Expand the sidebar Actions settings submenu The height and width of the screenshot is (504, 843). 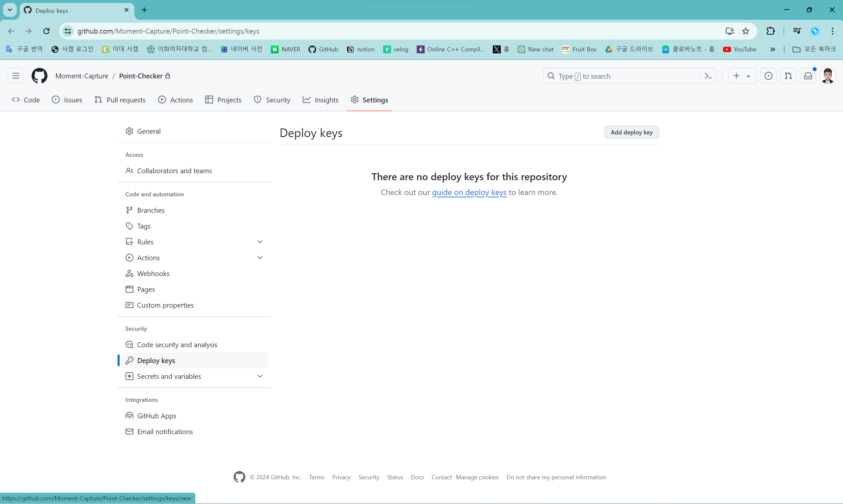(x=260, y=258)
